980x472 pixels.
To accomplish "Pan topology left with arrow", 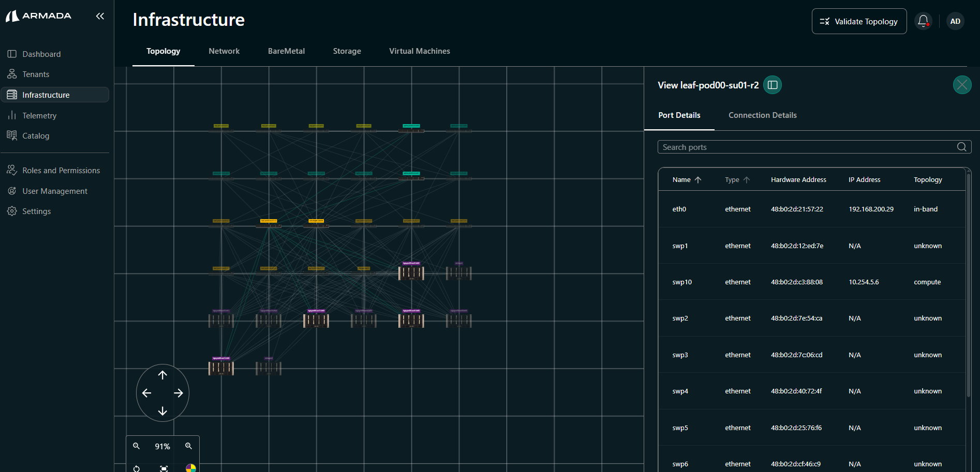I will (x=147, y=393).
